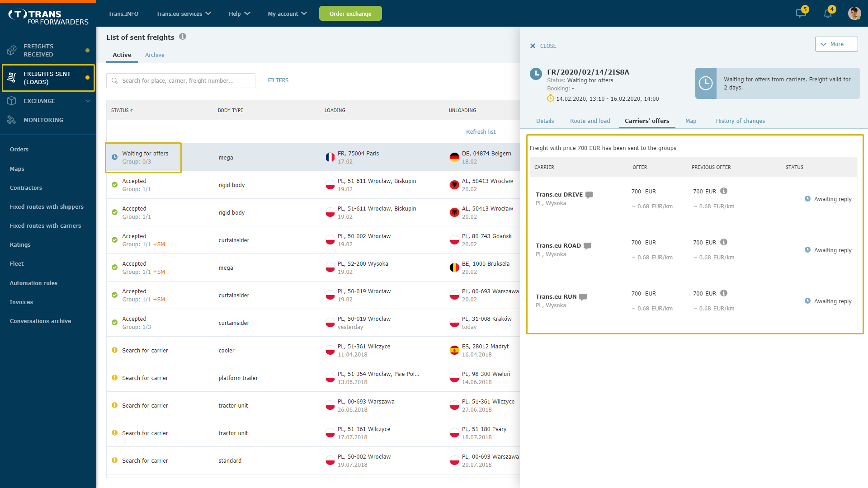Click the Exchange cube icon in sidebar
Viewport: 868px width, 488px height.
(12, 101)
